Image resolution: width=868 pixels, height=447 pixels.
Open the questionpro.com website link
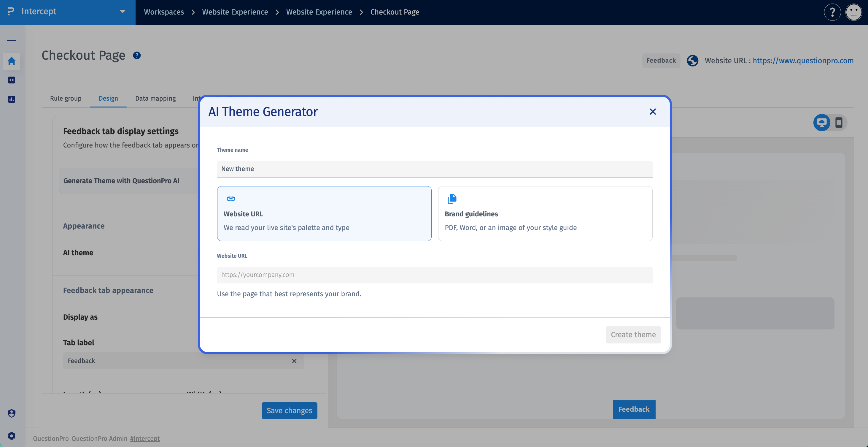coord(803,61)
